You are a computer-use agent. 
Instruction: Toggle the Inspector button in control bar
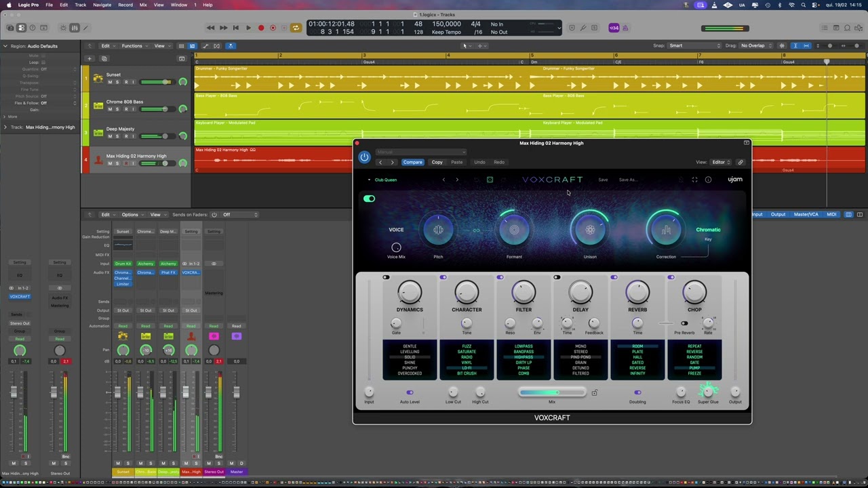pos(21,28)
